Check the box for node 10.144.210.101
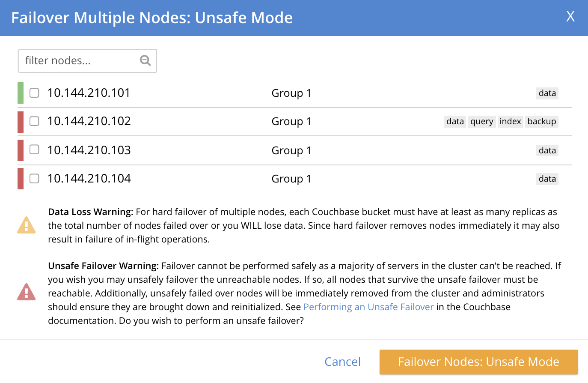The width and height of the screenshot is (588, 383). tap(34, 93)
